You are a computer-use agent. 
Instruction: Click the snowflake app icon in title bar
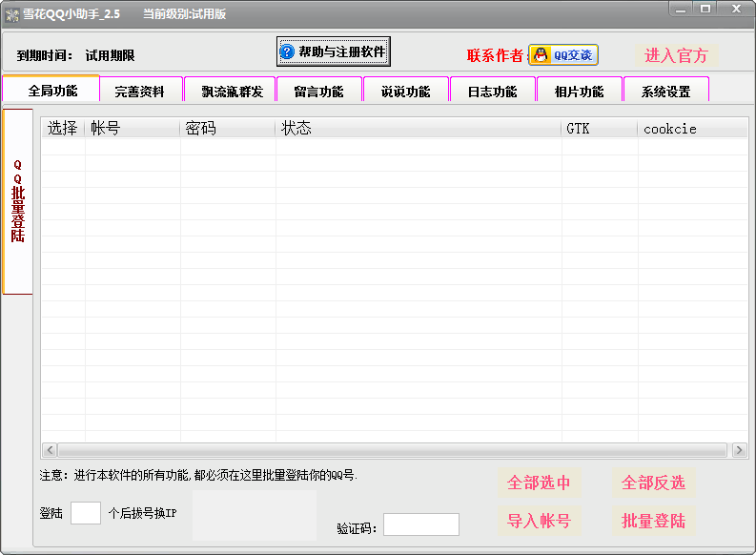(12, 15)
